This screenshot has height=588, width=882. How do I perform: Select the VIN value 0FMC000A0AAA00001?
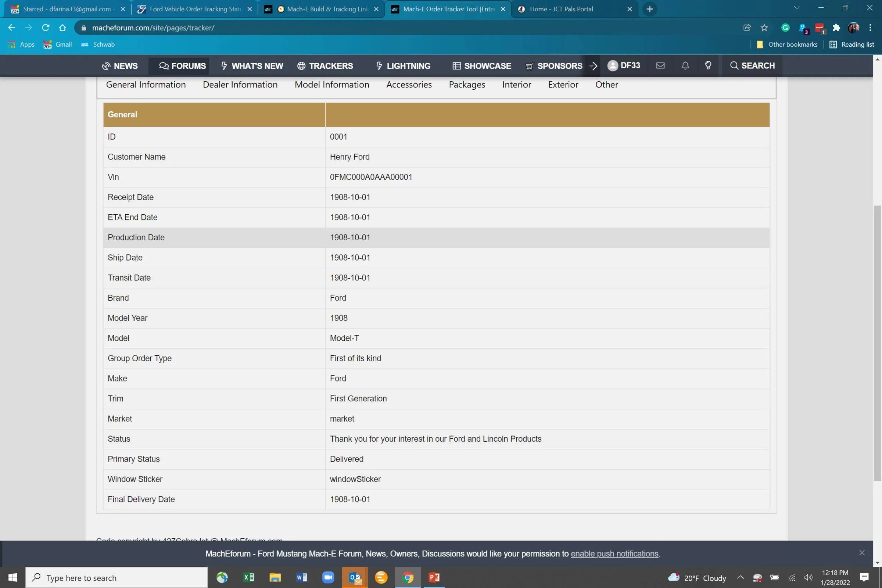pyautogui.click(x=371, y=177)
